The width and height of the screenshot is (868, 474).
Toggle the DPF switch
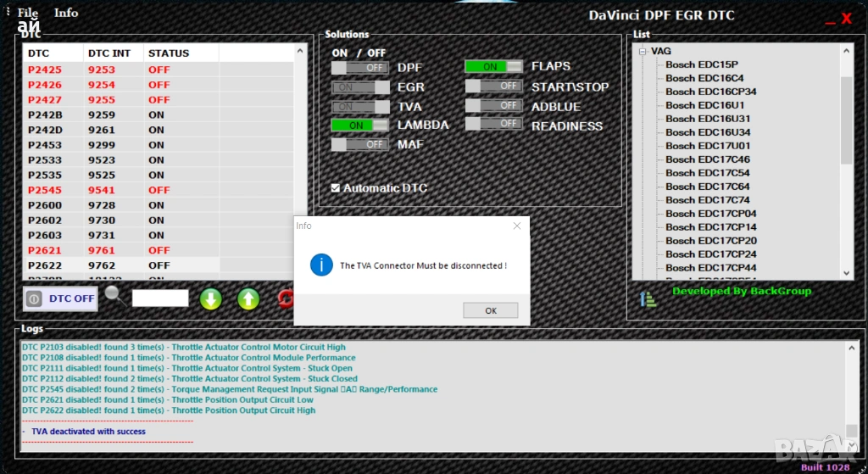point(360,68)
